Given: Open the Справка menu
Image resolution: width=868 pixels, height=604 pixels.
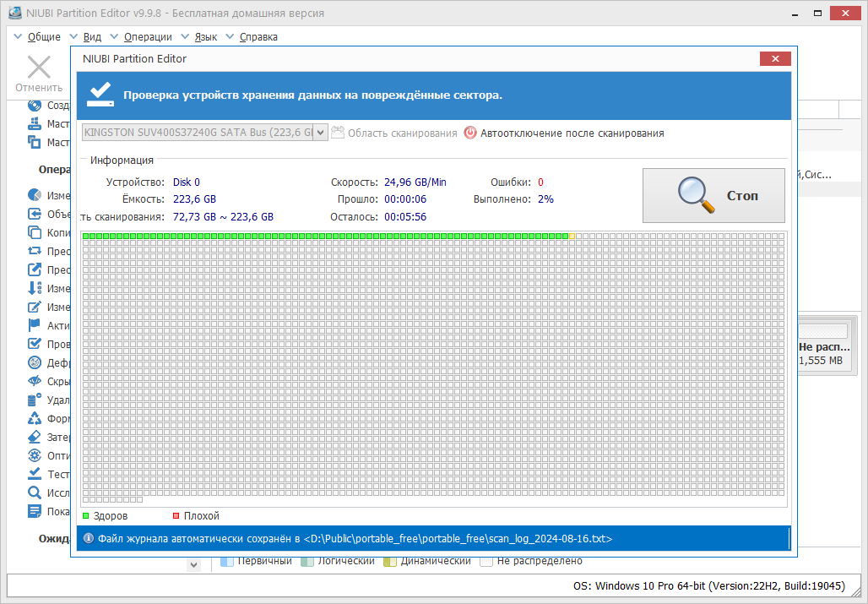Looking at the screenshot, I should (x=258, y=36).
